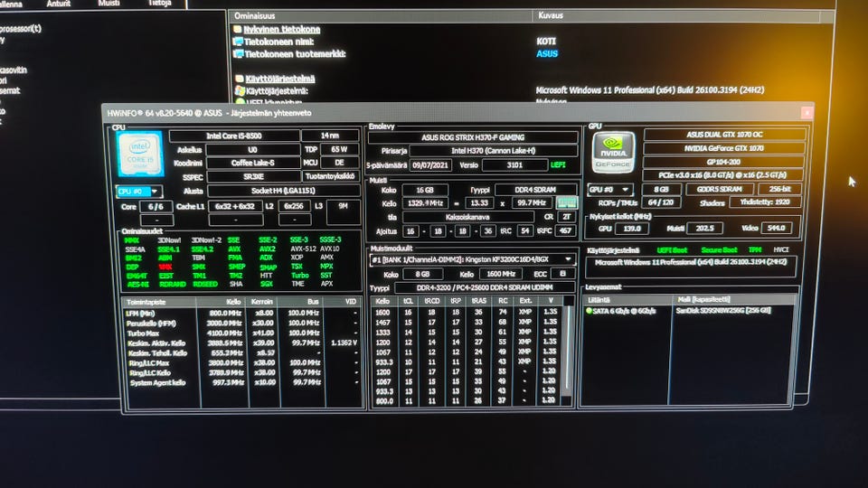Click the GP104-200 GPU chip field
Viewport: 868px width, 488px height.
[x=724, y=162]
